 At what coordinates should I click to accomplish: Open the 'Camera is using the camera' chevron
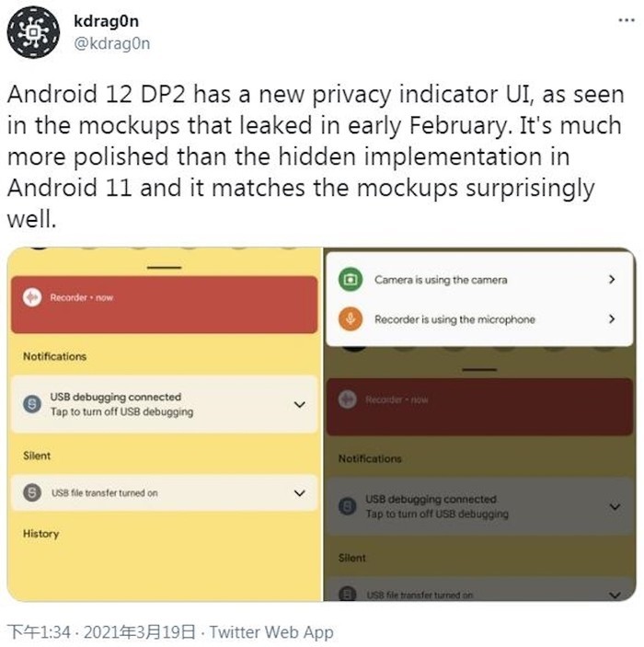point(612,279)
